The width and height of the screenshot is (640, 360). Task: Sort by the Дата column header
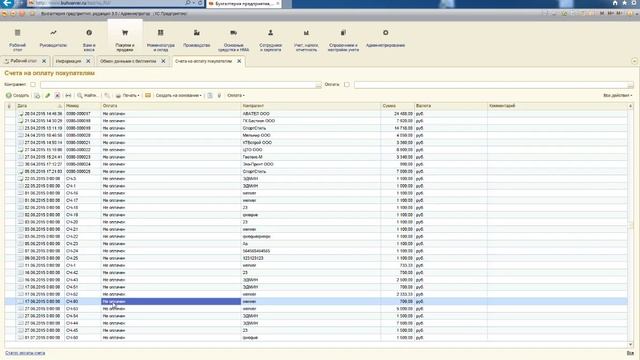[x=40, y=106]
